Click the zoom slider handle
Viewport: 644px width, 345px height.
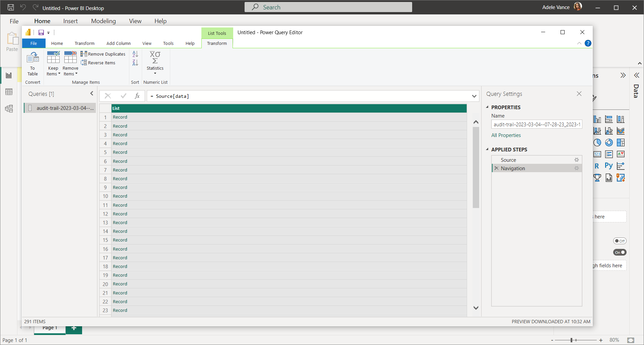[x=571, y=340]
